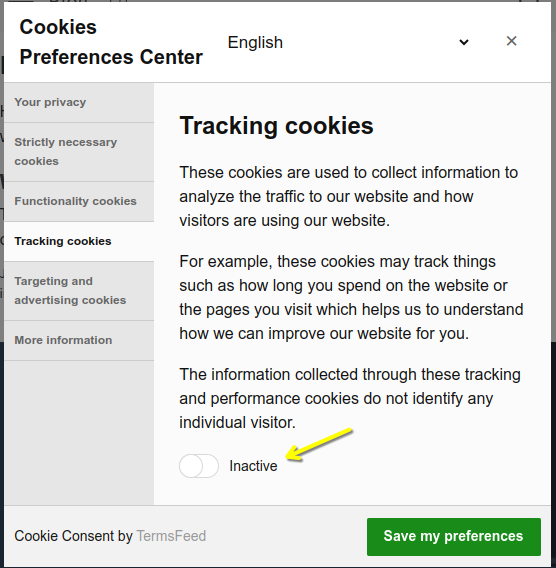Click the Cookies Preferences Center title
Viewport: 556px width, 568px height.
click(111, 42)
